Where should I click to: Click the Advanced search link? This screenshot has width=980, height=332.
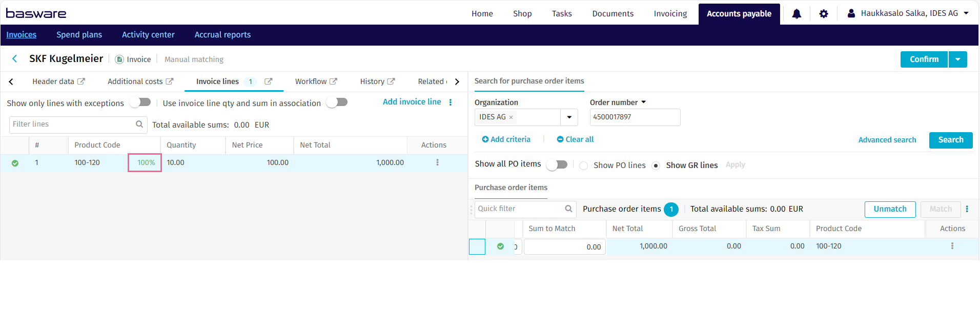tap(887, 140)
